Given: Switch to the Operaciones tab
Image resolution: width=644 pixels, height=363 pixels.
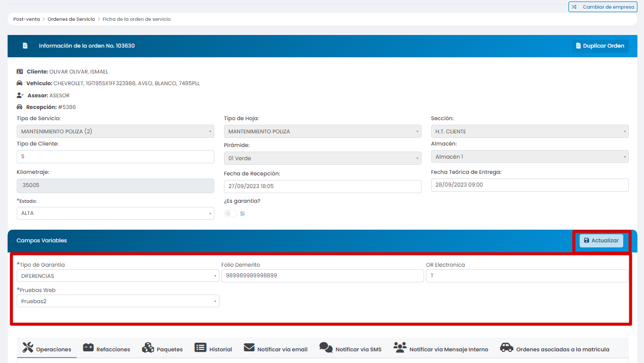Looking at the screenshot, I should point(47,348).
